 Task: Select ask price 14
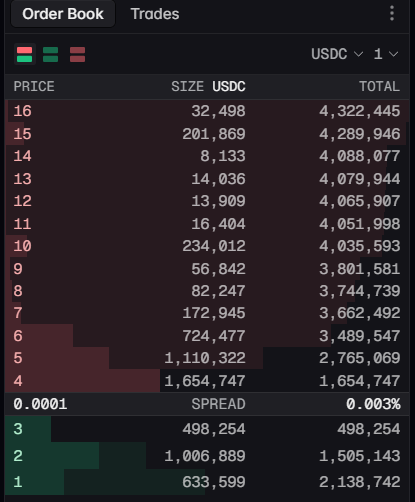pos(22,156)
